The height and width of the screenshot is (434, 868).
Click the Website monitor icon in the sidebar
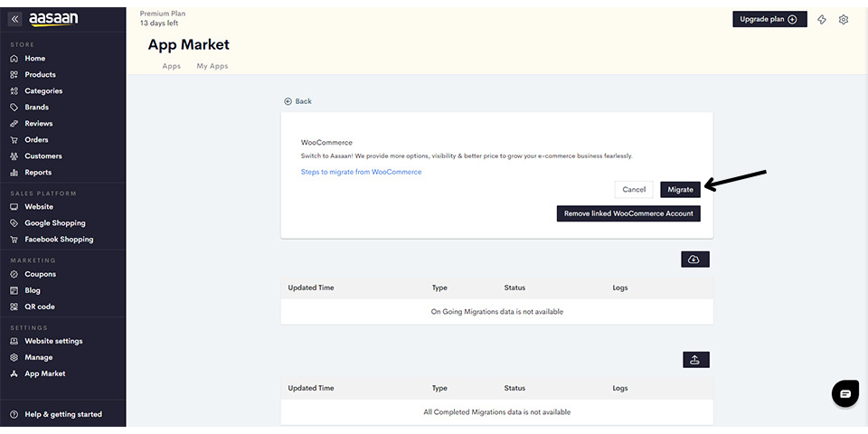[14, 206]
